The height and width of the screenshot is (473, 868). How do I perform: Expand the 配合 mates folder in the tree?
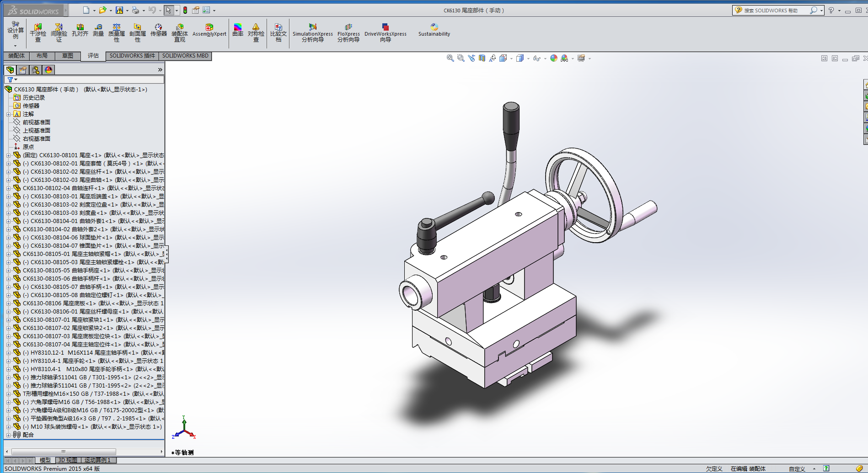point(8,435)
